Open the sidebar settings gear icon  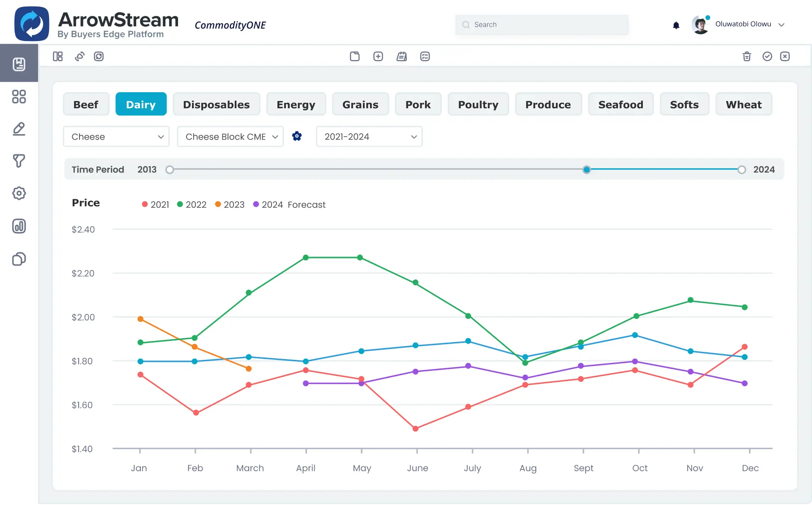[x=19, y=193]
